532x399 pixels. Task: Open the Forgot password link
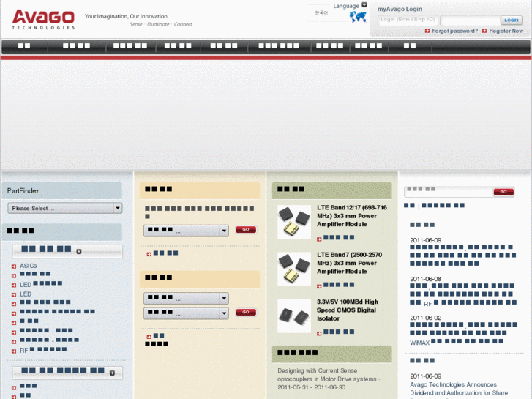tap(454, 31)
